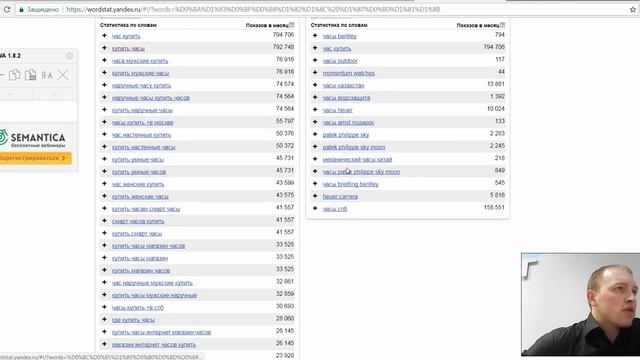The height and width of the screenshot is (360, 640).
Task: Click the green lock security icon
Action: (x=22, y=9)
